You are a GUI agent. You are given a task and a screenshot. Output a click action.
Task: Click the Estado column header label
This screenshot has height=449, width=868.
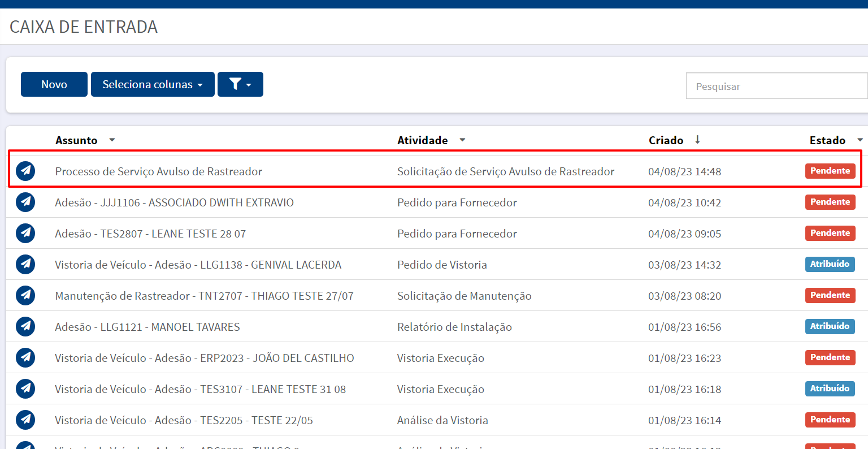coord(828,140)
